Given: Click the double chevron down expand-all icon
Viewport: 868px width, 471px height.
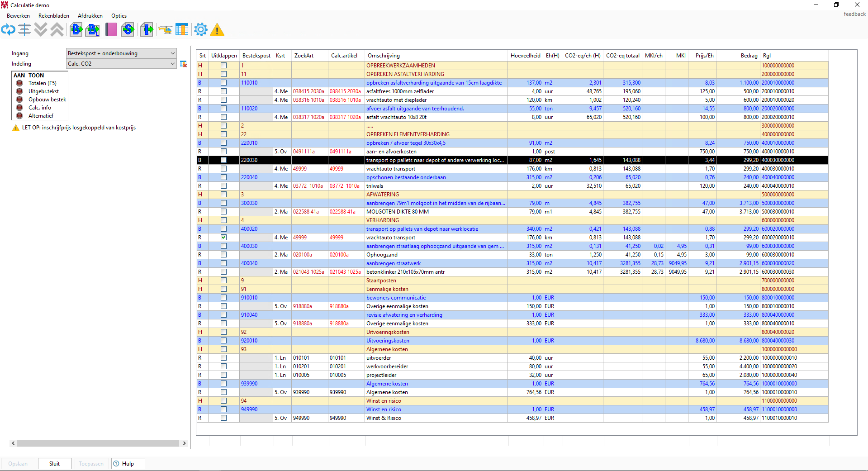Looking at the screenshot, I should [41, 30].
